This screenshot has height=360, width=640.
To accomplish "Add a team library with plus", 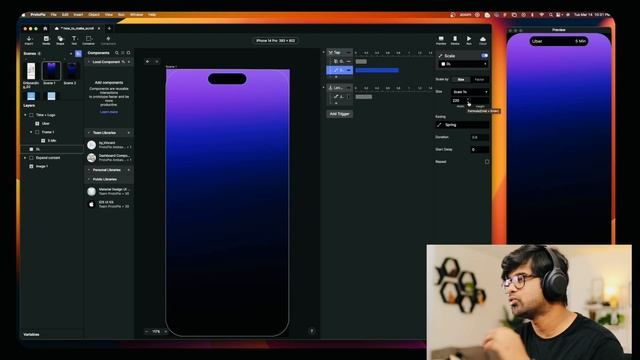I will pos(129,133).
